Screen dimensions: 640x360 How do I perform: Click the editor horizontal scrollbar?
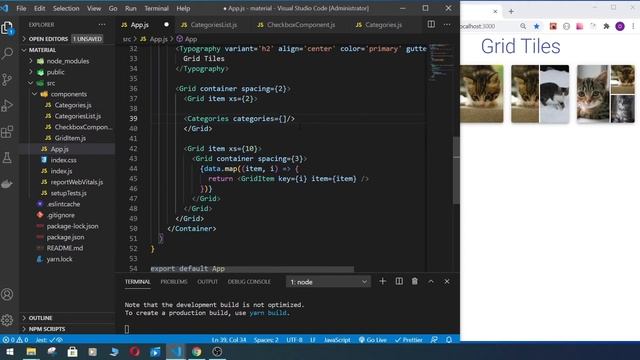click(252, 269)
